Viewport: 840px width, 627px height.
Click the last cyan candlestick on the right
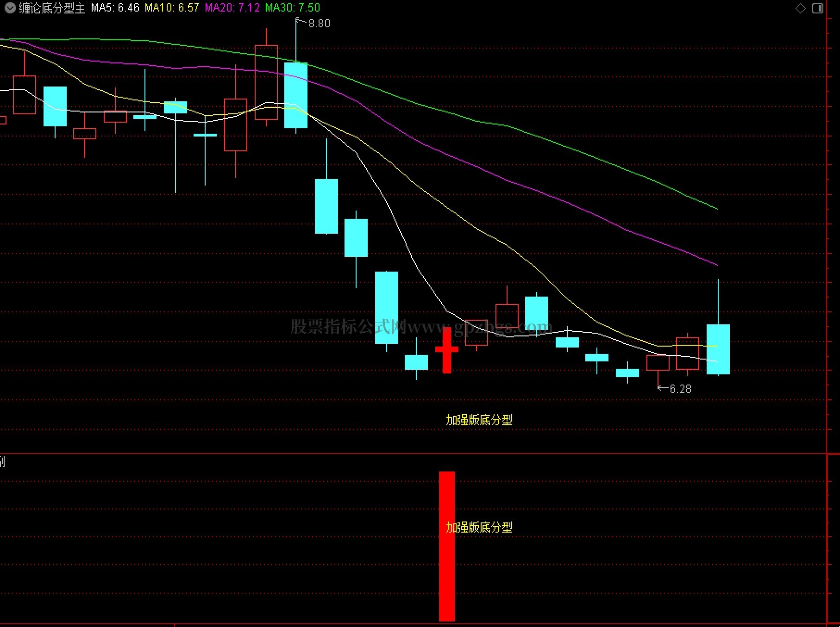pyautogui.click(x=718, y=349)
